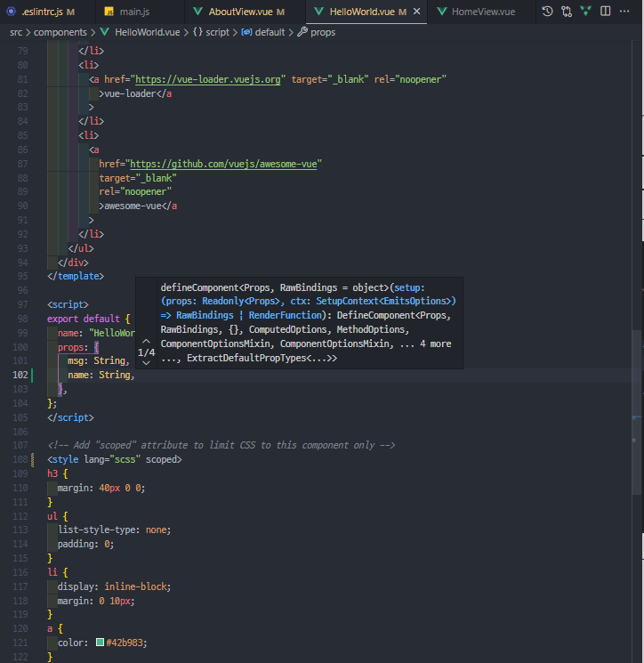This screenshot has width=644, height=663.
Task: Click the 'padding: 0;' declaration
Action: pyautogui.click(x=85, y=544)
